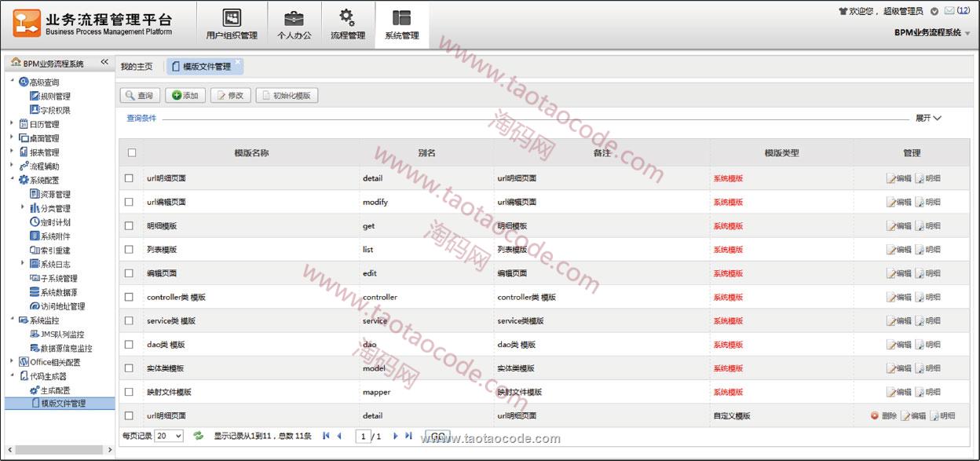Click the refresh icon in pagination bar

click(x=199, y=436)
